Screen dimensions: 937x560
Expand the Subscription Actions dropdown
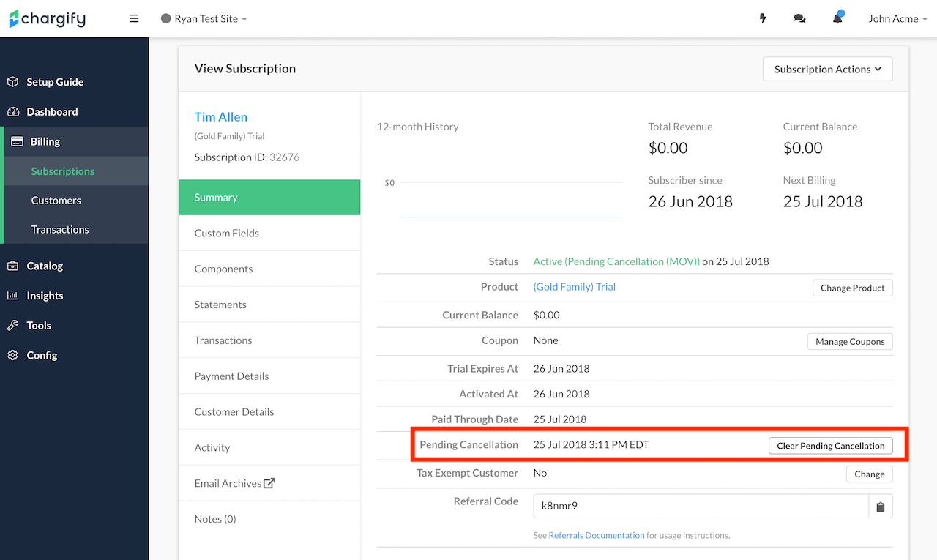(x=828, y=69)
